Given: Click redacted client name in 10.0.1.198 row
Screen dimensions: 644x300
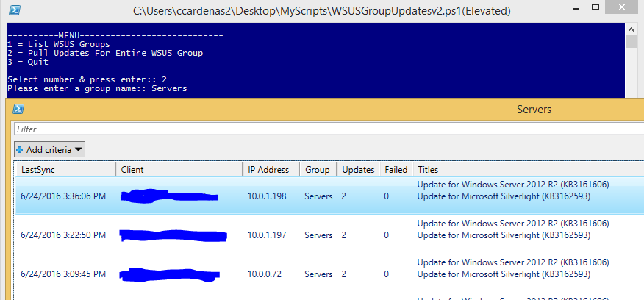Looking at the screenshot, I should 169,196.
